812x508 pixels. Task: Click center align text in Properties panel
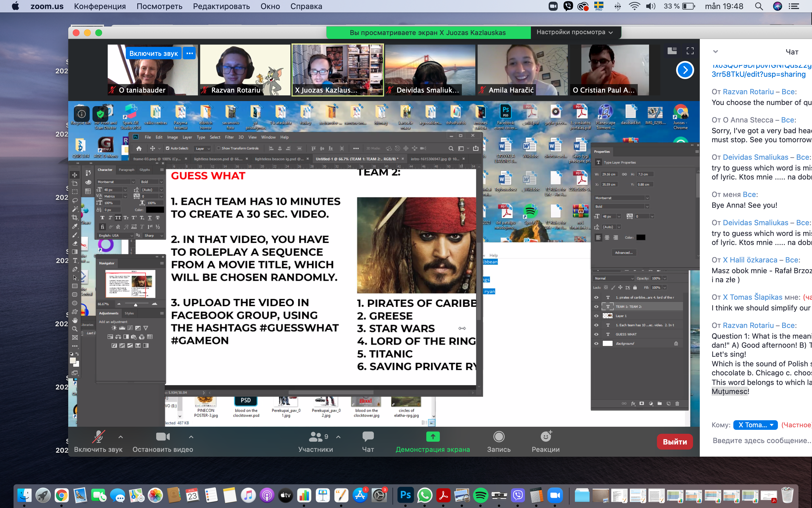[607, 238]
